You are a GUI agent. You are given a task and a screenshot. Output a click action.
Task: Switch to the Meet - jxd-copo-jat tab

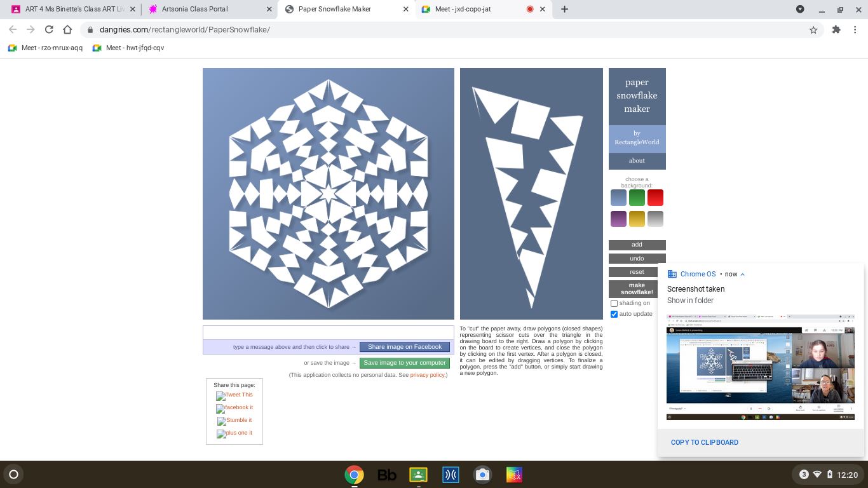[x=463, y=9]
